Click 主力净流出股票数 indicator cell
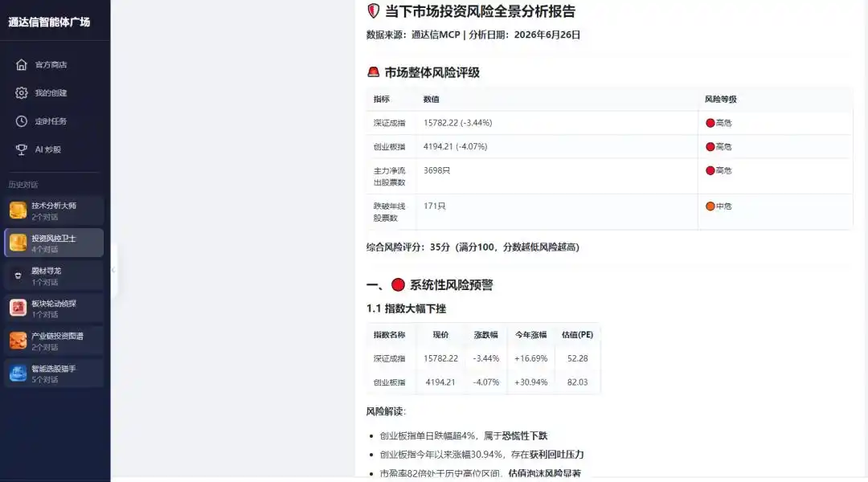Screen dimensions: 868x482 click(x=390, y=177)
